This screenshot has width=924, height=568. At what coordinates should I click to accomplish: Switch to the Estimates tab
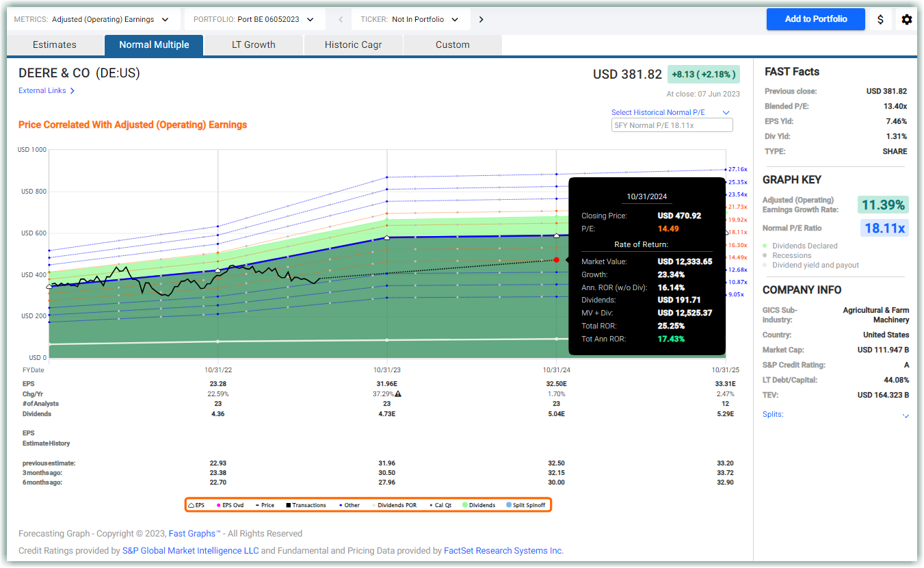pyautogui.click(x=55, y=44)
